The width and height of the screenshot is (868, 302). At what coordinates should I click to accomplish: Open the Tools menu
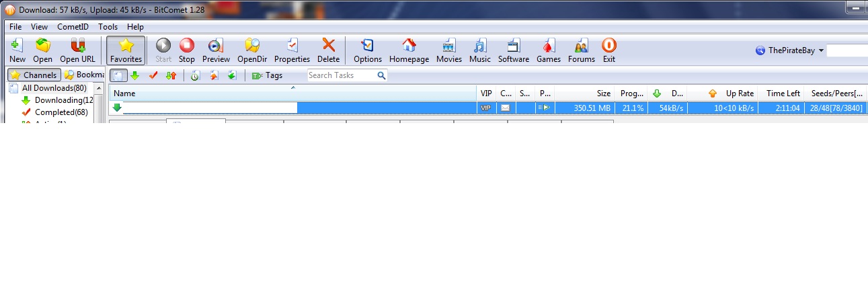108,27
